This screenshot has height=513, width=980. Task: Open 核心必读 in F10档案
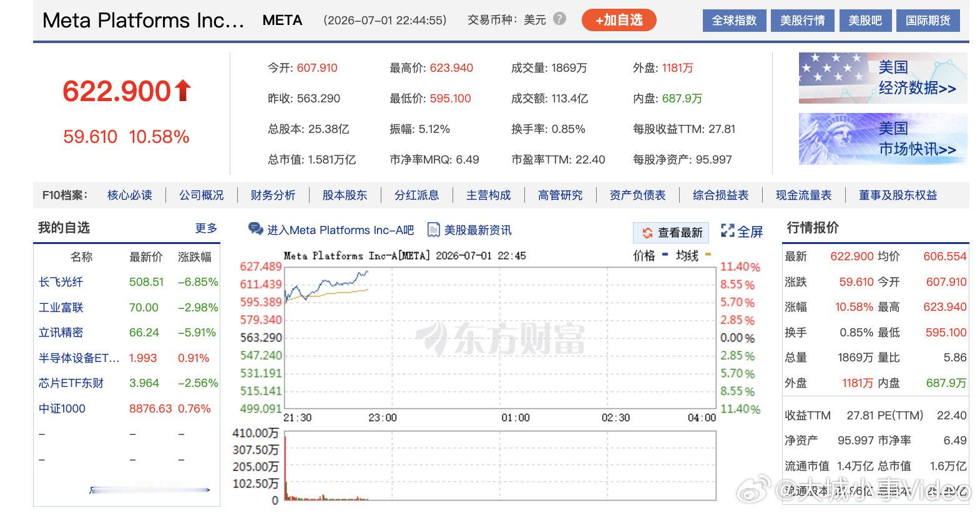point(130,195)
